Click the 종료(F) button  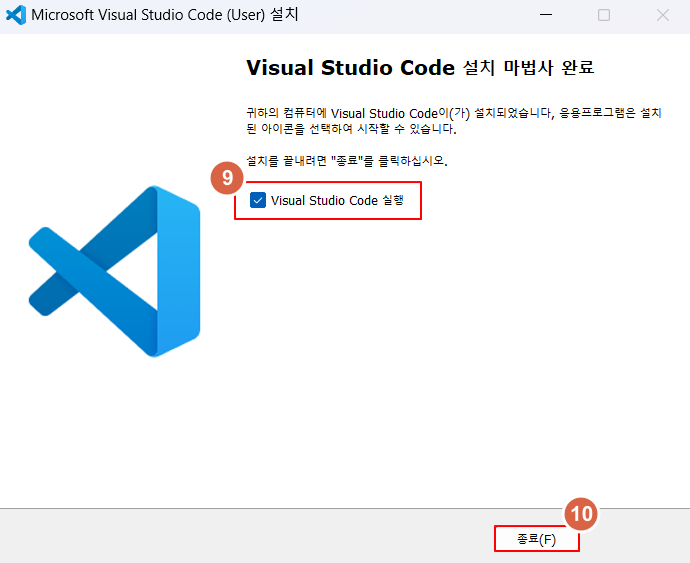tap(536, 539)
